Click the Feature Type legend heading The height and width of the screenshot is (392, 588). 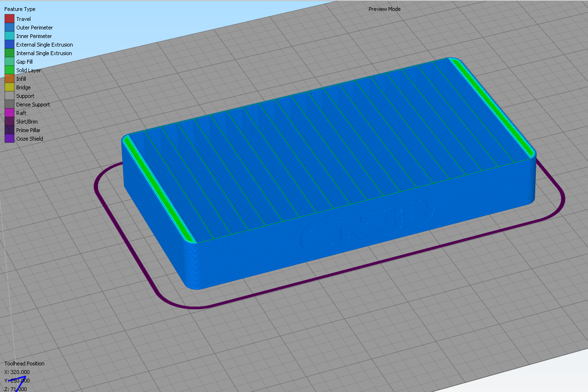click(x=20, y=9)
